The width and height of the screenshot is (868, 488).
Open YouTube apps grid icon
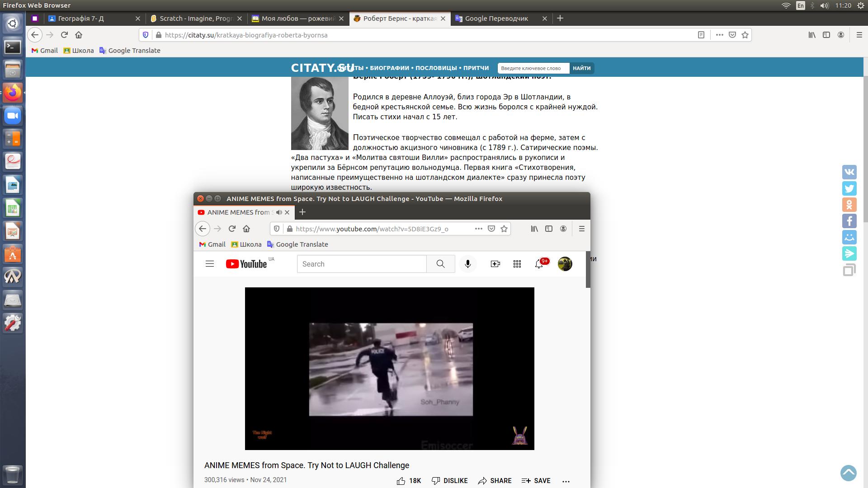point(517,264)
